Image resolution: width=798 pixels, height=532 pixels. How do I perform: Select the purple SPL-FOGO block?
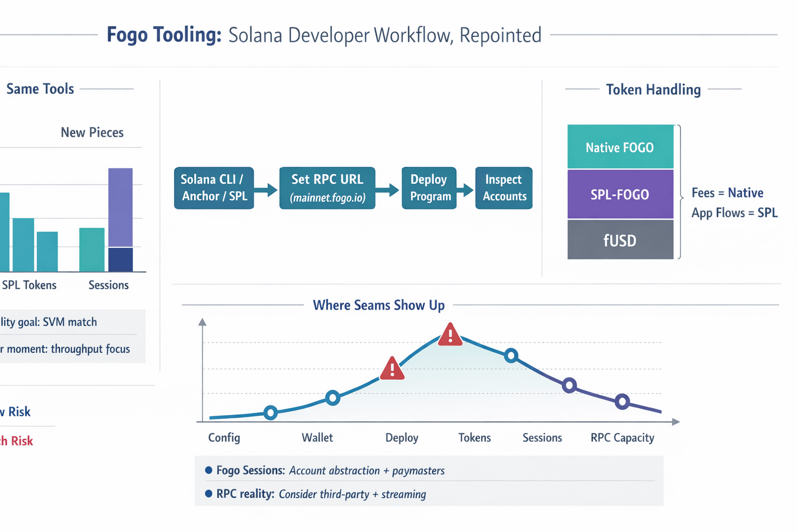(x=620, y=194)
